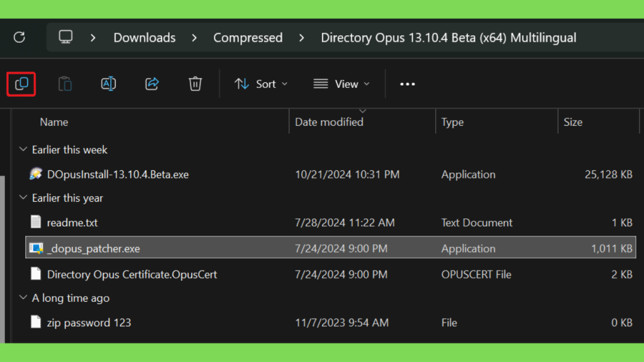Click the Earlier this year group label
644x362 pixels.
click(67, 198)
